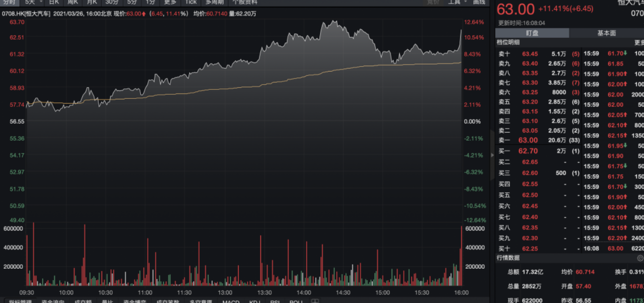
Task: Switch chart to 日K view
Action: (x=54, y=2)
